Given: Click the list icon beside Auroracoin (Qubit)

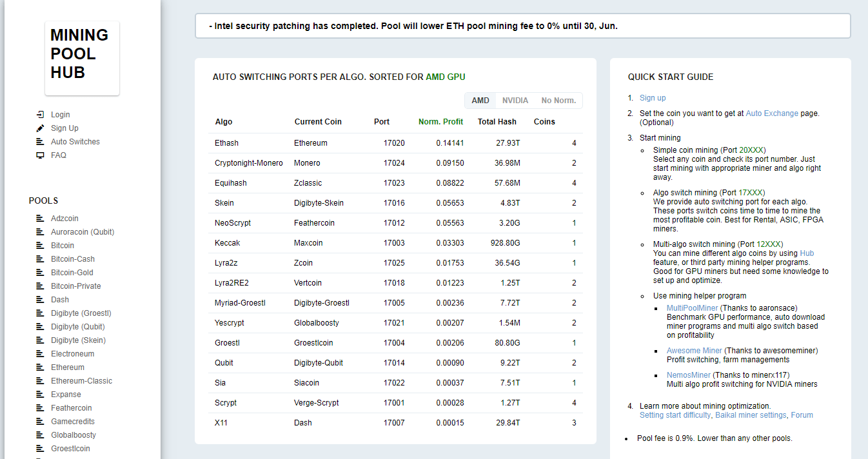Looking at the screenshot, I should pos(40,232).
